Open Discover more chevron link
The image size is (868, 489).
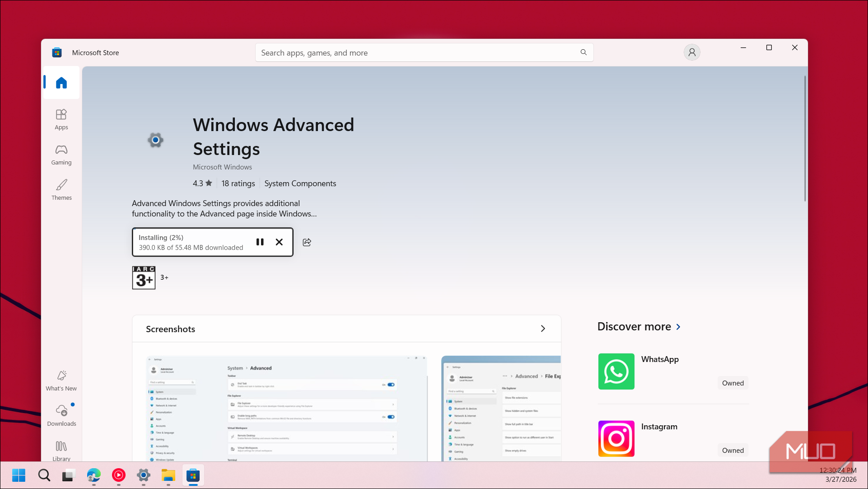pyautogui.click(x=678, y=327)
